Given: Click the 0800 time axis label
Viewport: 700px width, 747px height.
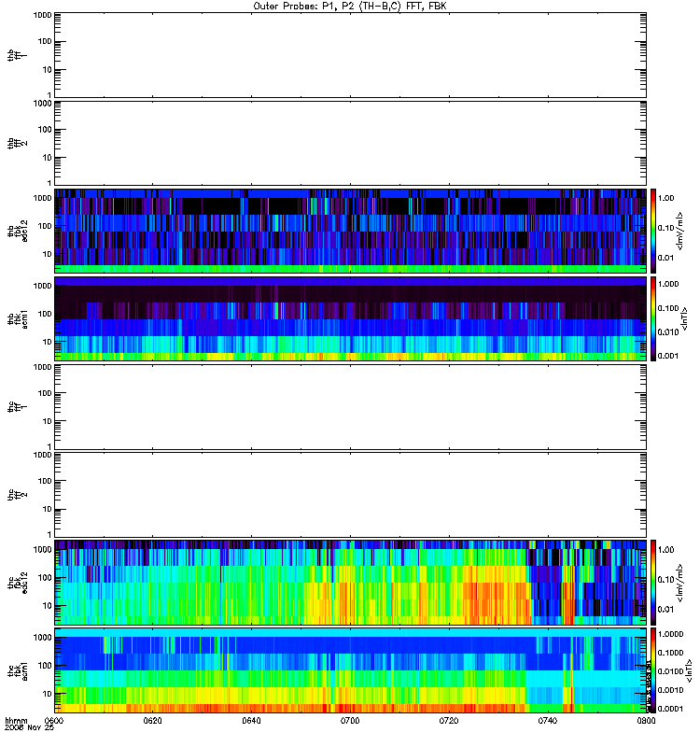Looking at the screenshot, I should click(x=646, y=720).
